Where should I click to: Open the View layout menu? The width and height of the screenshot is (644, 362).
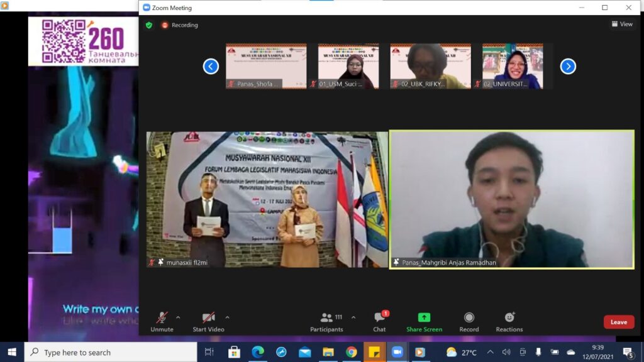(621, 25)
